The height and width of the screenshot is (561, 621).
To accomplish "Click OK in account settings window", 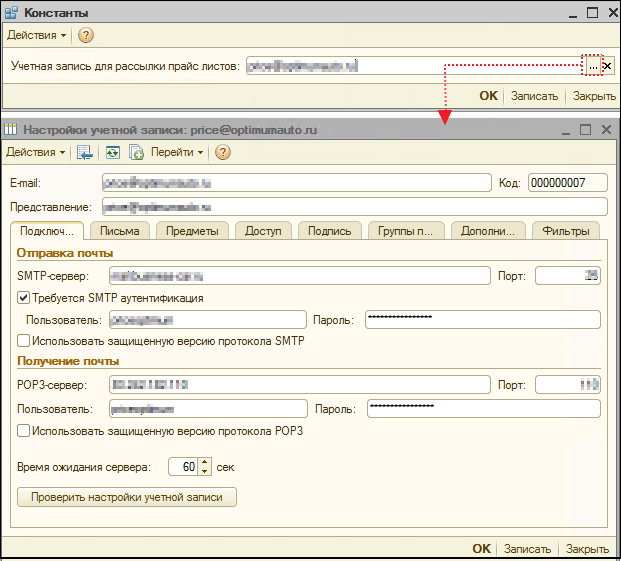I will 482,549.
